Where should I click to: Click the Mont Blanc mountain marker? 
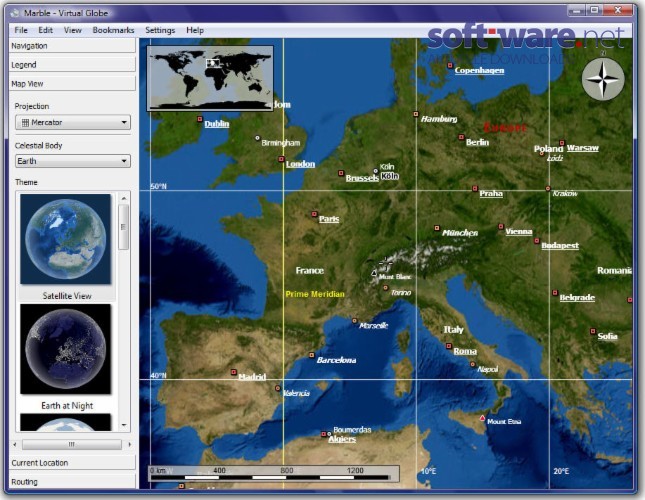click(x=374, y=273)
